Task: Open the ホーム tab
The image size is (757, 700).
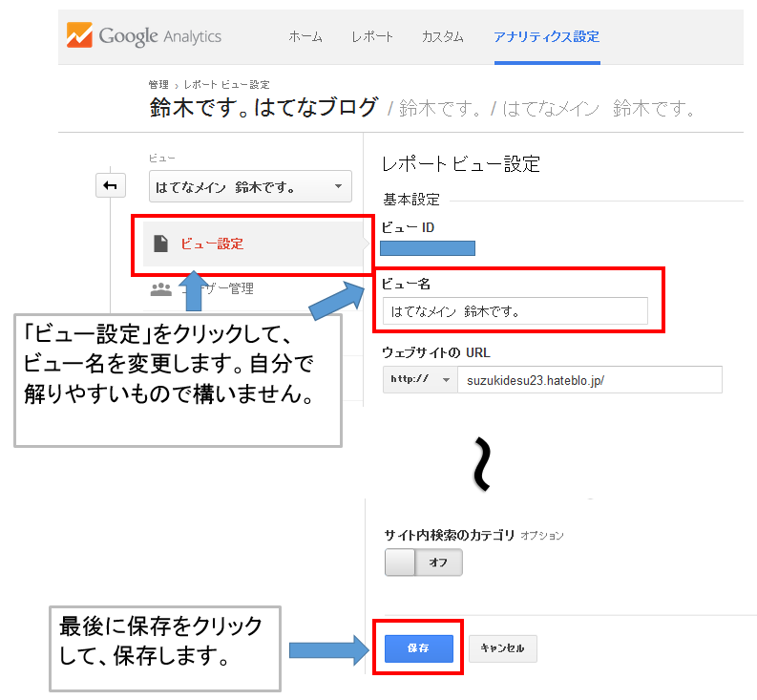Action: pyautogui.click(x=305, y=36)
